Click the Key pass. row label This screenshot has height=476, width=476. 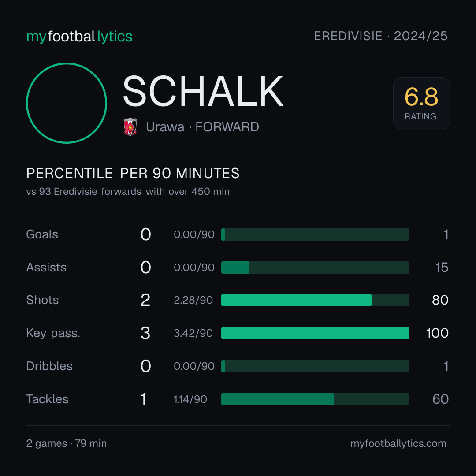point(53,333)
